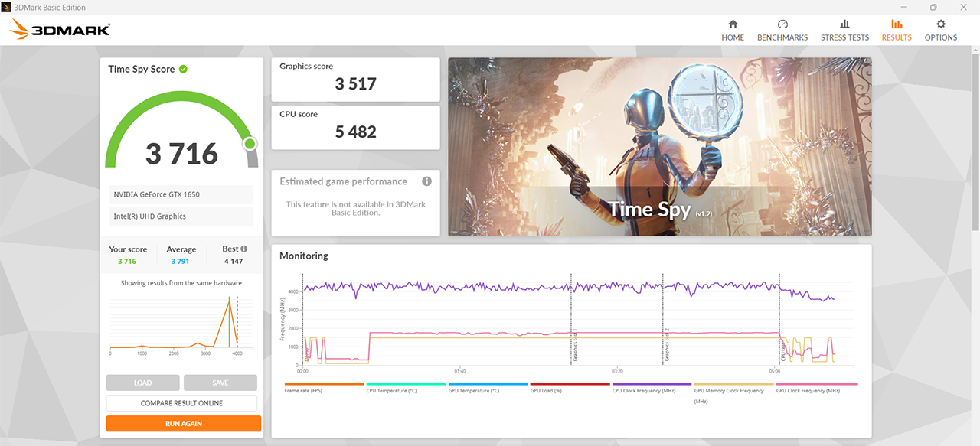This screenshot has height=446, width=980.
Task: Click COMPARE RESULT ONLINE
Action: point(181,402)
